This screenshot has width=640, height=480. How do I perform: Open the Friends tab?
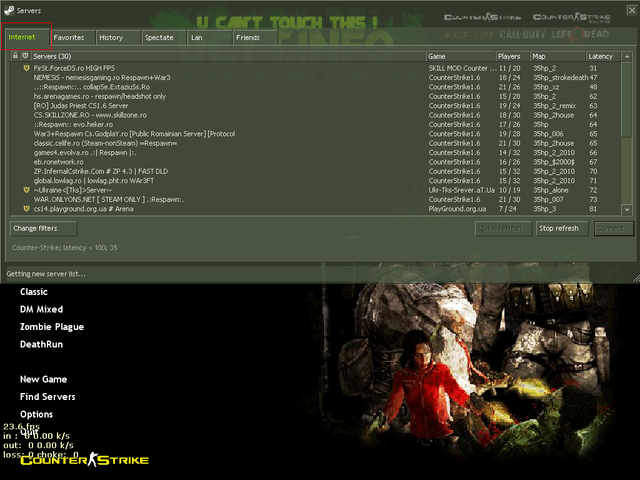pyautogui.click(x=255, y=38)
